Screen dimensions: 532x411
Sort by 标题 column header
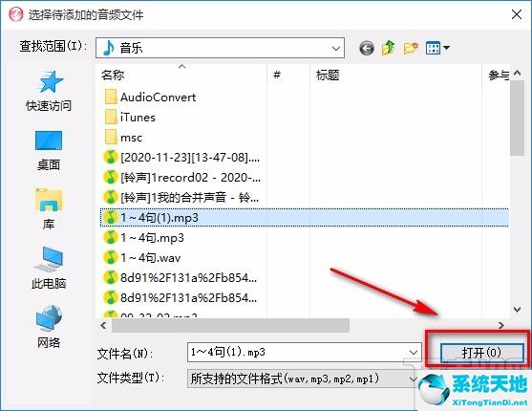pos(395,76)
